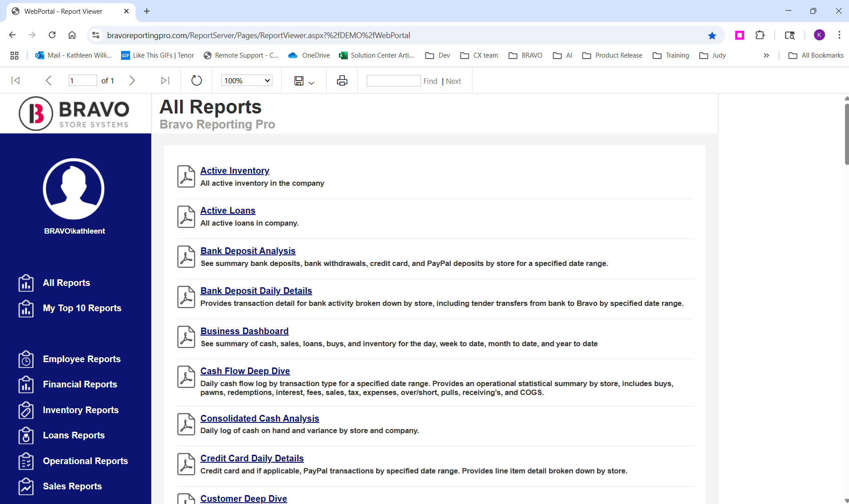Print the report
849x504 pixels.
click(x=342, y=80)
